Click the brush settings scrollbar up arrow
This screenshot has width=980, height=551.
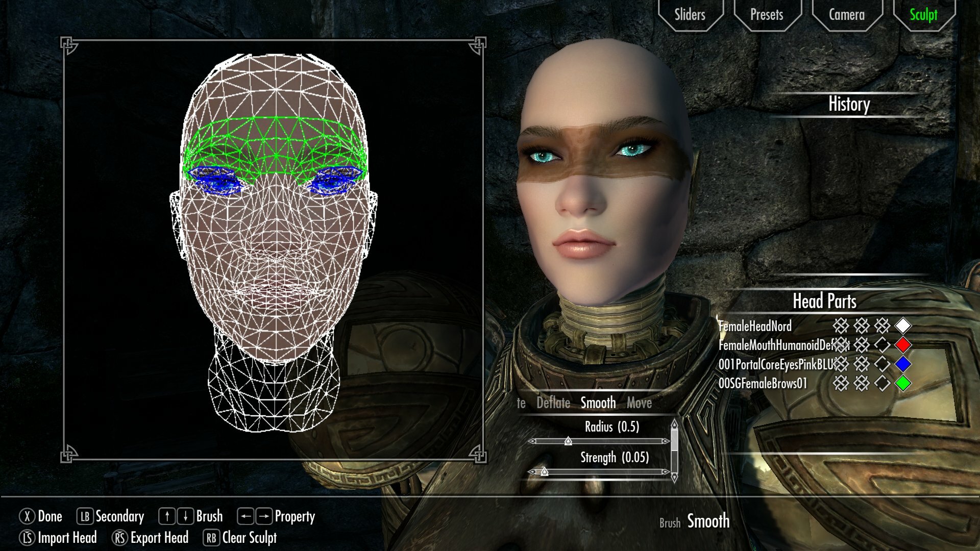click(674, 424)
